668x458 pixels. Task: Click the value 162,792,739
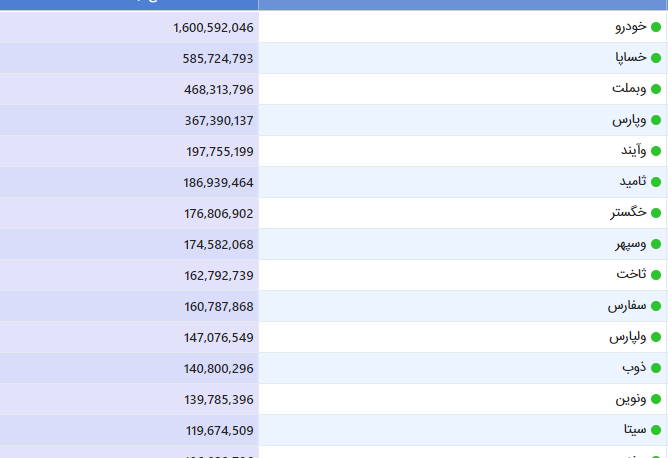219,276
